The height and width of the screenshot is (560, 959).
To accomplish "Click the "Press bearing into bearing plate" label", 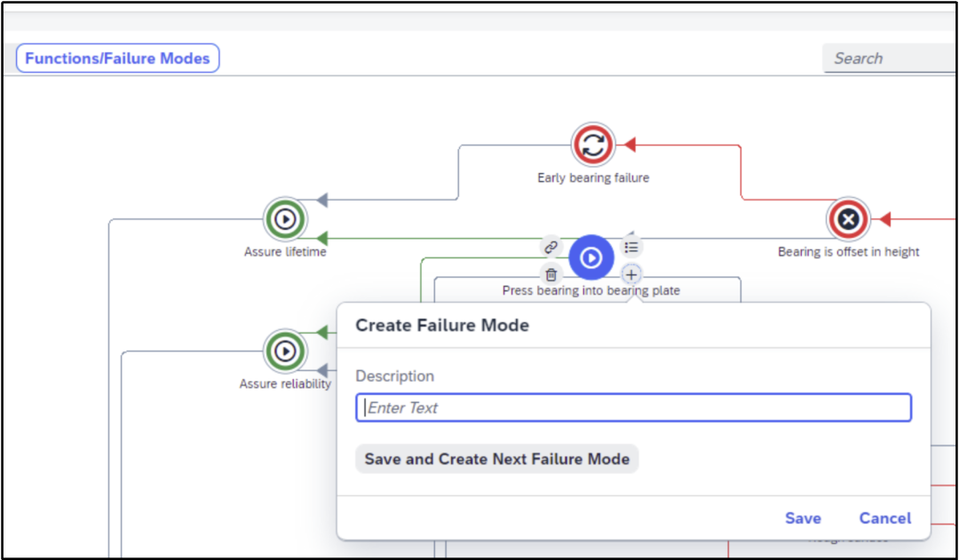I will 591,290.
